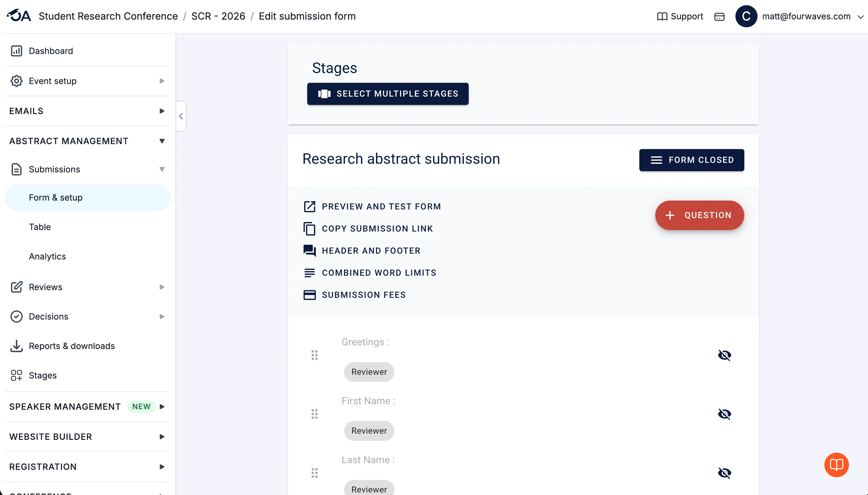Expand the EMAILS section arrow
The width and height of the screenshot is (868, 495).
162,111
